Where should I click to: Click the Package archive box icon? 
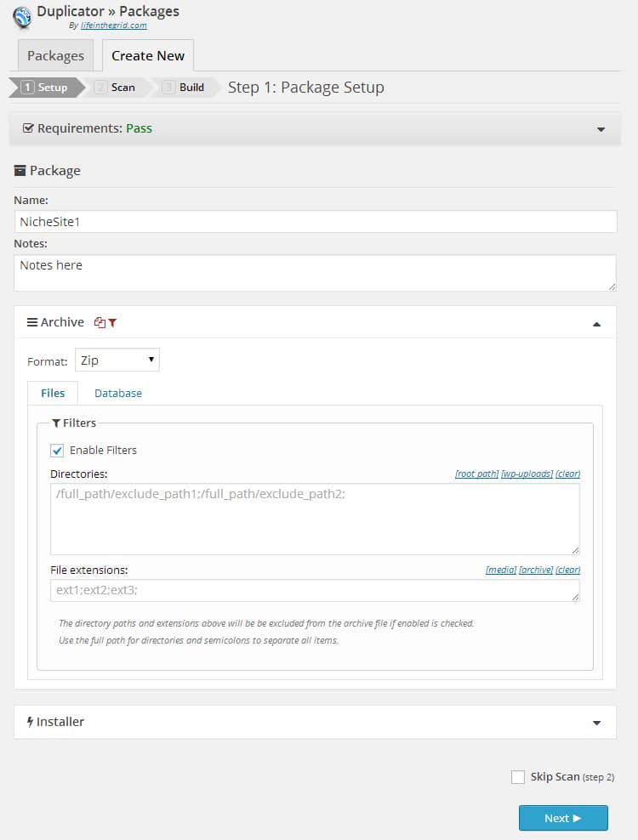coord(20,171)
